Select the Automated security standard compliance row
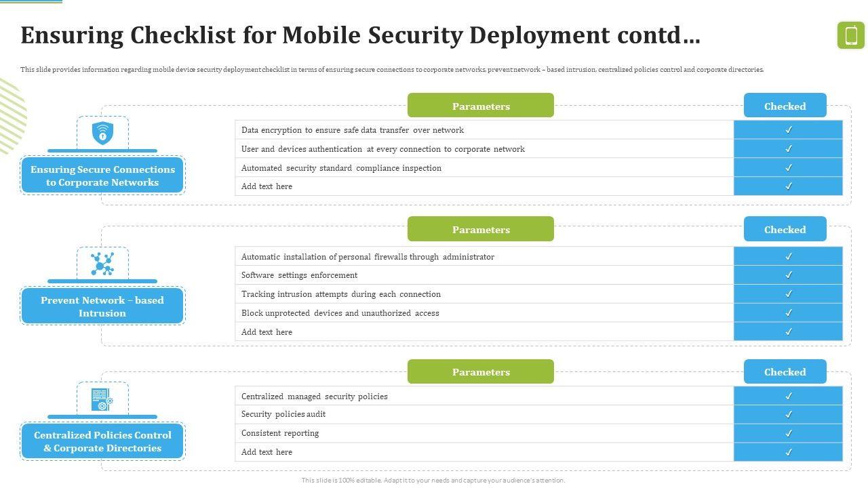 tap(341, 168)
